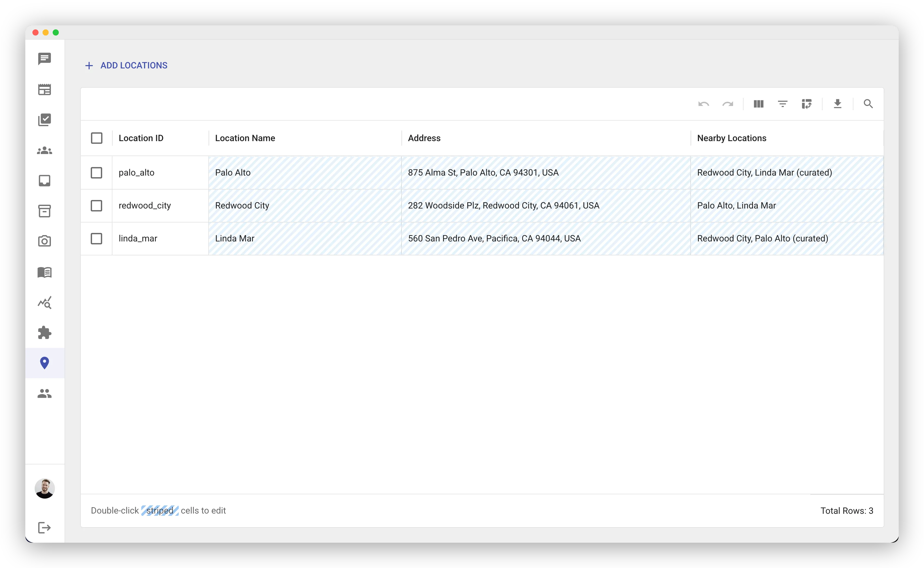Open the two-people users sidebar icon
924x568 pixels.
(44, 393)
